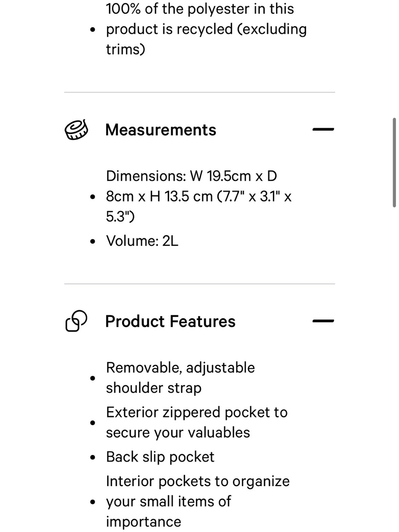This screenshot has width=399, height=532.
Task: Click the bullet before Back slip pocket
Action: click(93, 457)
